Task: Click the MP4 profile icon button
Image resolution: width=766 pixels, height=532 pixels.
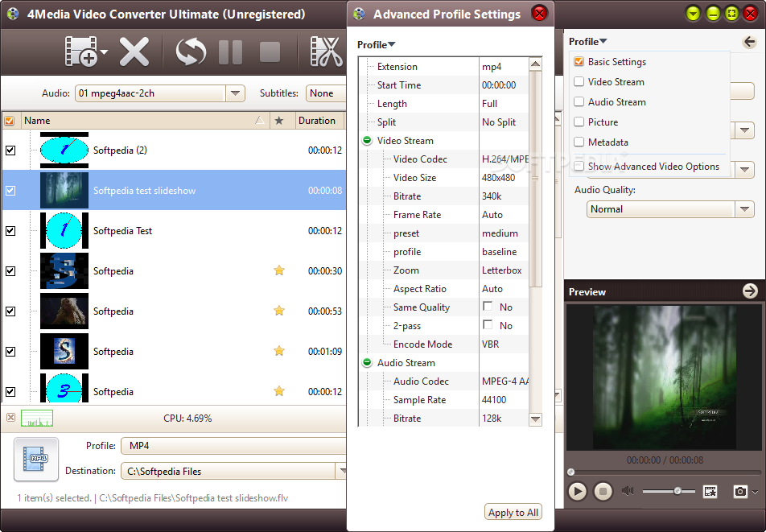Action: [x=36, y=460]
